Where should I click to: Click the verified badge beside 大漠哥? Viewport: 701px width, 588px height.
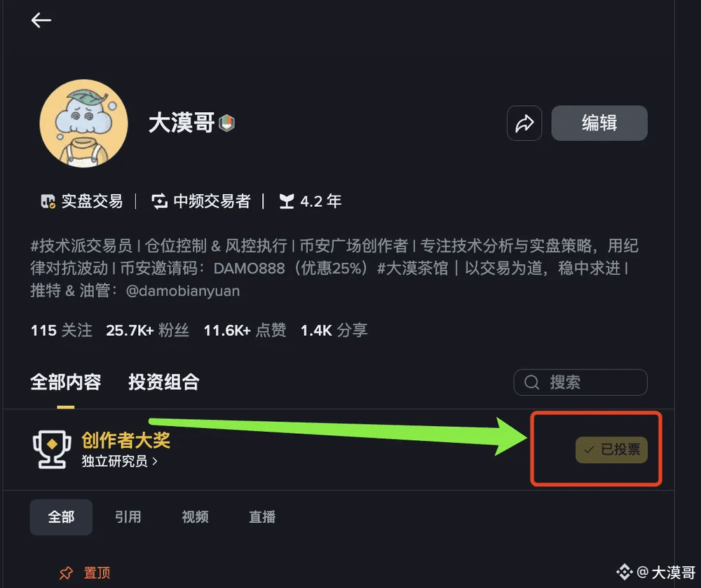click(227, 123)
